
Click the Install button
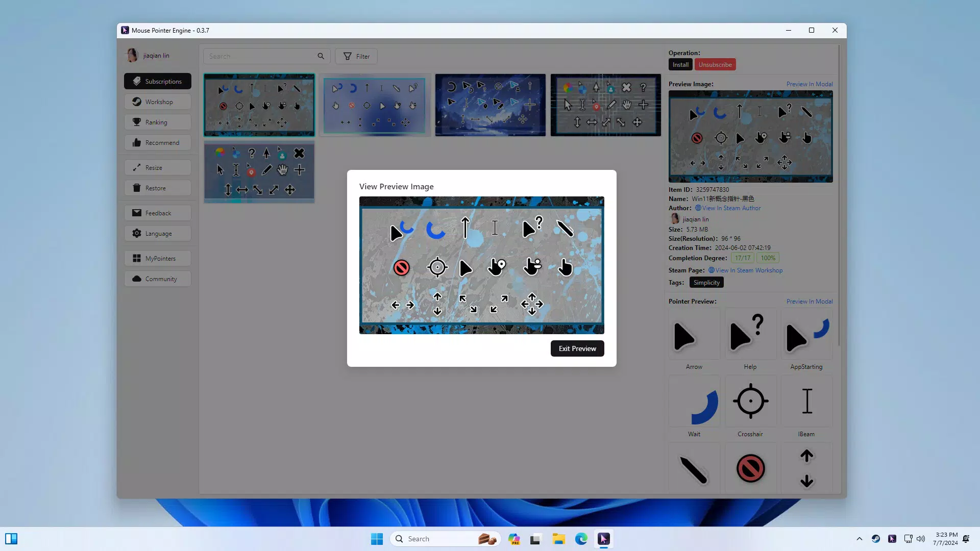coord(680,65)
